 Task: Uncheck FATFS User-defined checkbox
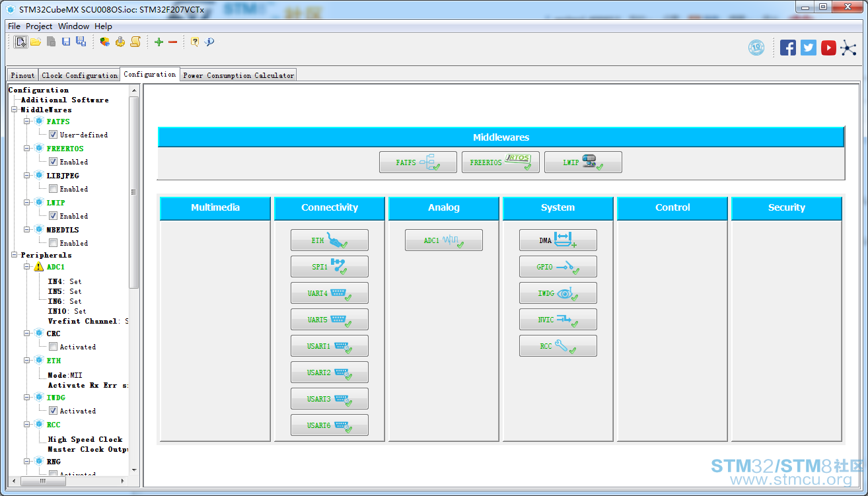pos(53,135)
